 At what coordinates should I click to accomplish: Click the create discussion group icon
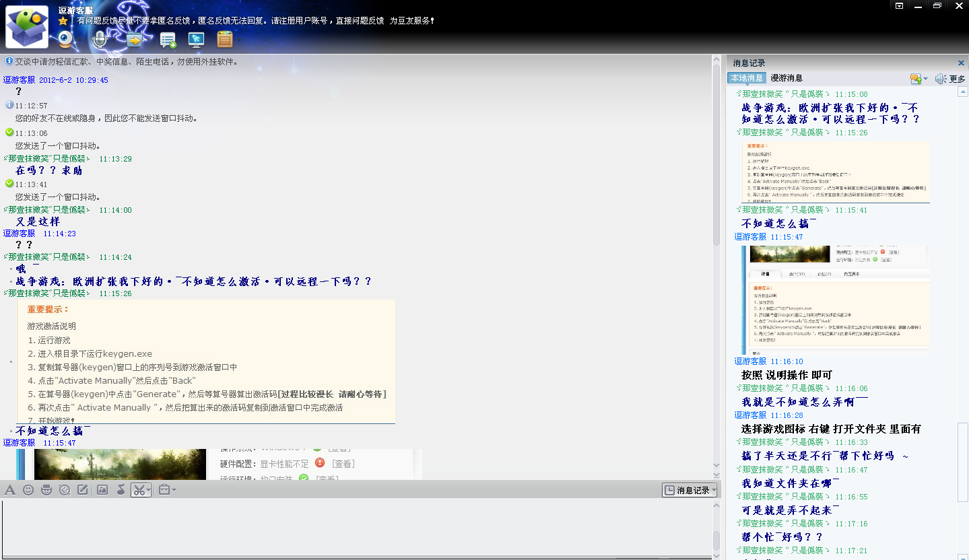(168, 40)
